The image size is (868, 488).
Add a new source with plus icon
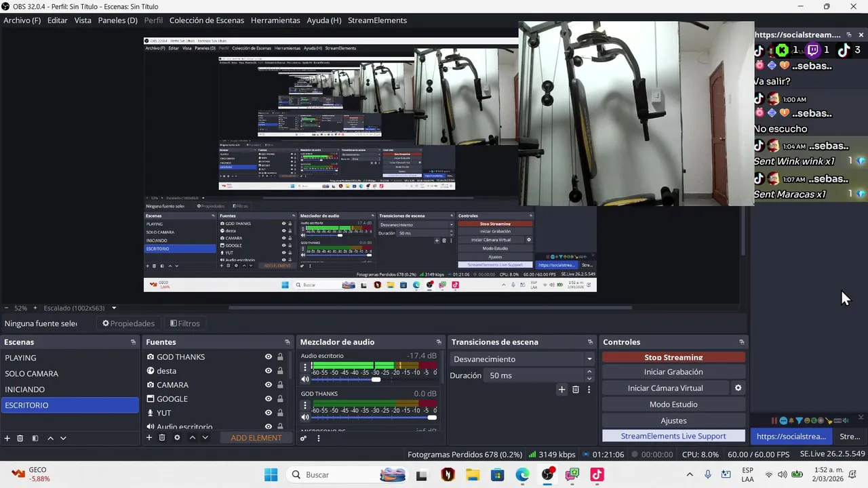[149, 438]
